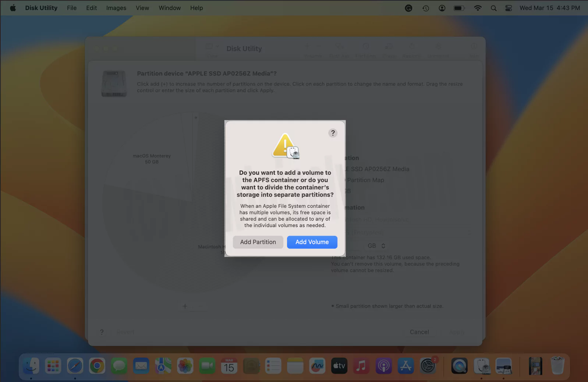The height and width of the screenshot is (382, 588).
Task: Open the Edit menu
Action: pyautogui.click(x=91, y=8)
